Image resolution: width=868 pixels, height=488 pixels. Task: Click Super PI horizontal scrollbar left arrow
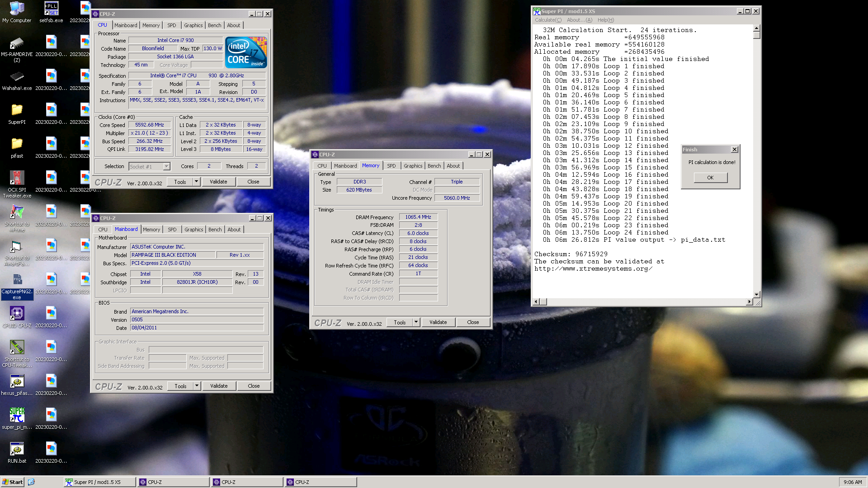tap(537, 301)
